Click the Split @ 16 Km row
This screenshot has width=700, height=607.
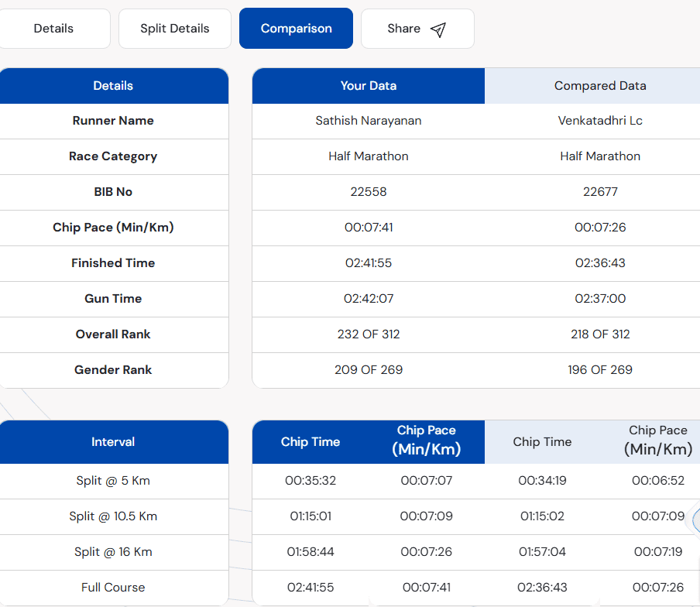click(x=113, y=552)
